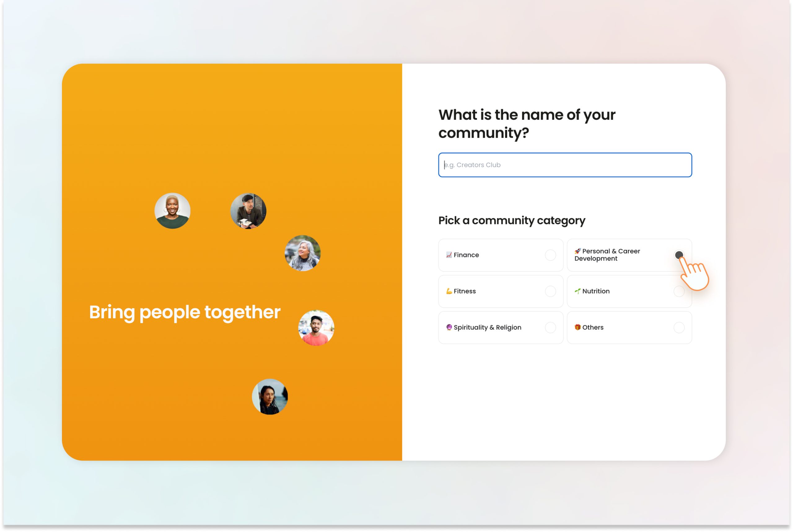Click the Nutrition category label text
This screenshot has width=793, height=532.
pyautogui.click(x=596, y=291)
